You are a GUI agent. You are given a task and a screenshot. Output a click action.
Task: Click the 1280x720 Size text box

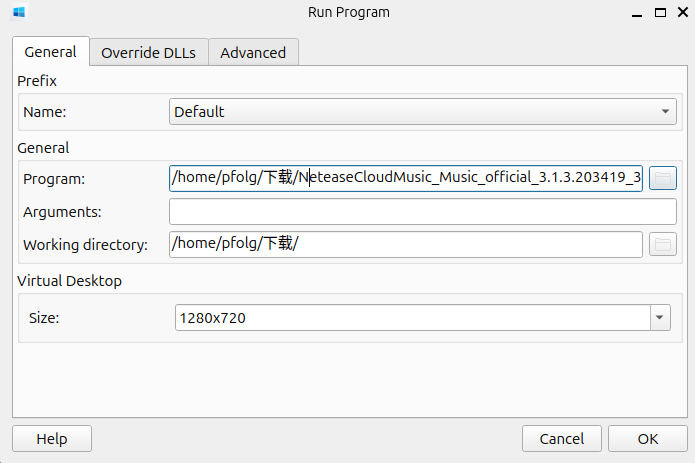[x=410, y=318]
